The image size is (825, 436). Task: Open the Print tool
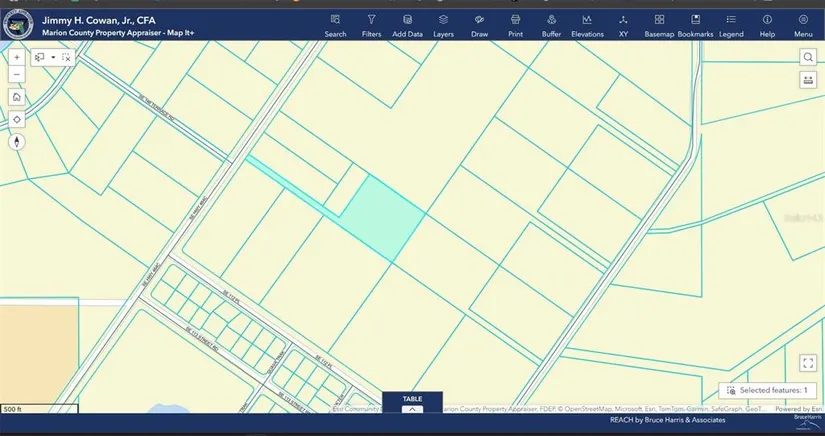[x=515, y=25]
